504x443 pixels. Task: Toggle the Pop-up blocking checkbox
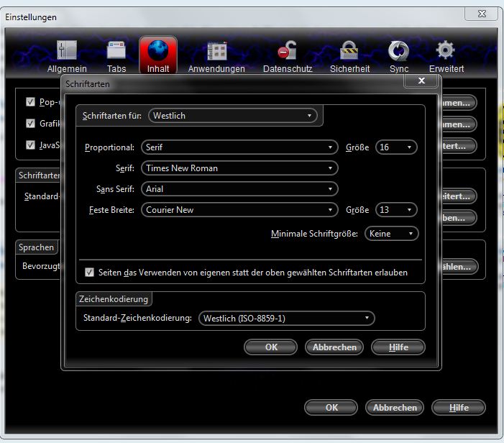30,102
